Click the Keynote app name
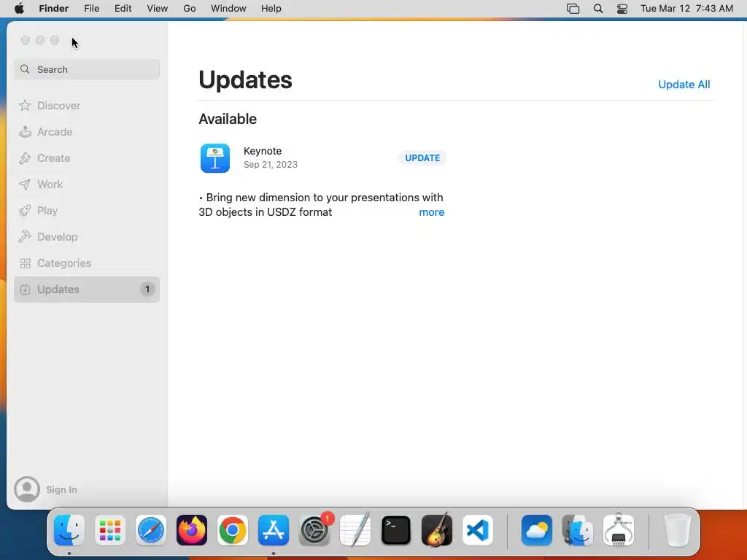 (263, 151)
